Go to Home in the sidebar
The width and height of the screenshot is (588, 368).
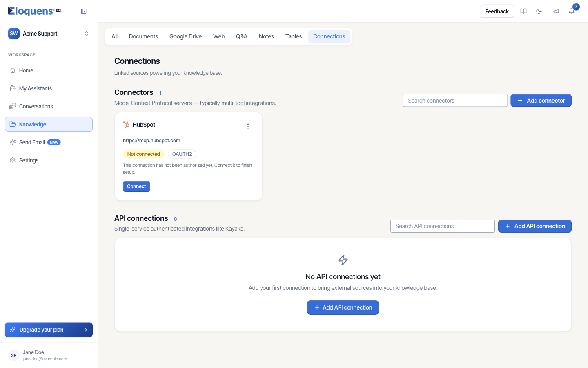(x=49, y=70)
